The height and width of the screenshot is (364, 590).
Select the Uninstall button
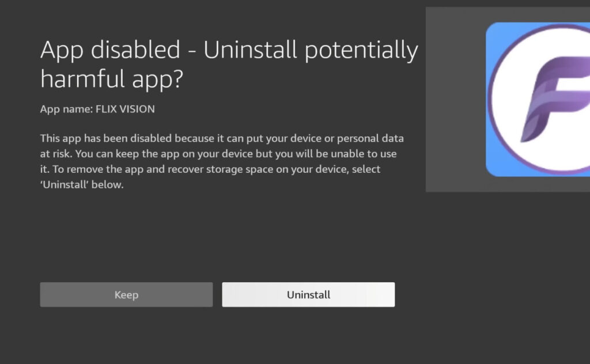[x=308, y=294]
